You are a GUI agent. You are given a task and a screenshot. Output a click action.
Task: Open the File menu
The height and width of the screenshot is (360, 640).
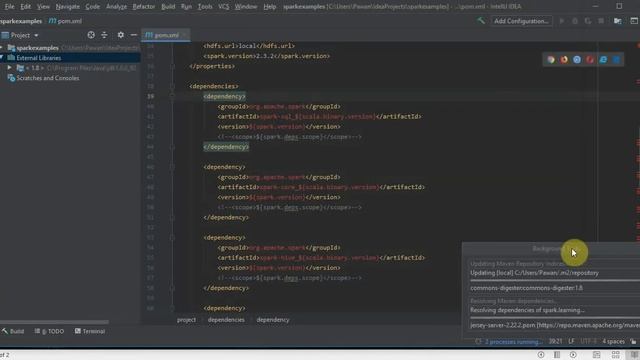9,7
